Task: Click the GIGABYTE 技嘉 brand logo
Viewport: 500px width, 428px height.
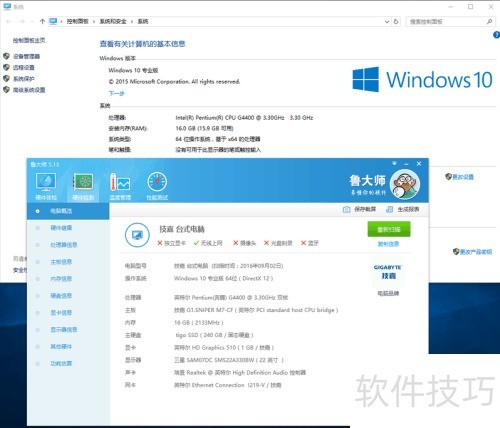Action: (x=388, y=272)
